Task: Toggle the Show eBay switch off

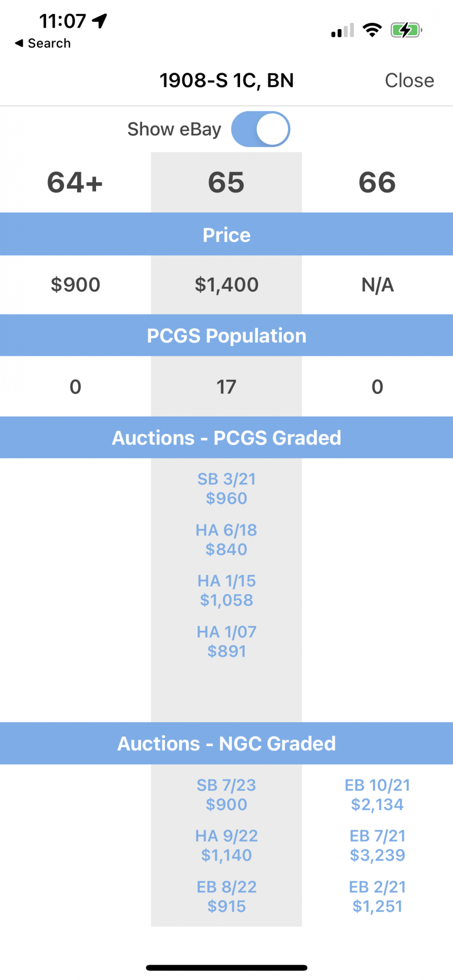Action: tap(260, 129)
